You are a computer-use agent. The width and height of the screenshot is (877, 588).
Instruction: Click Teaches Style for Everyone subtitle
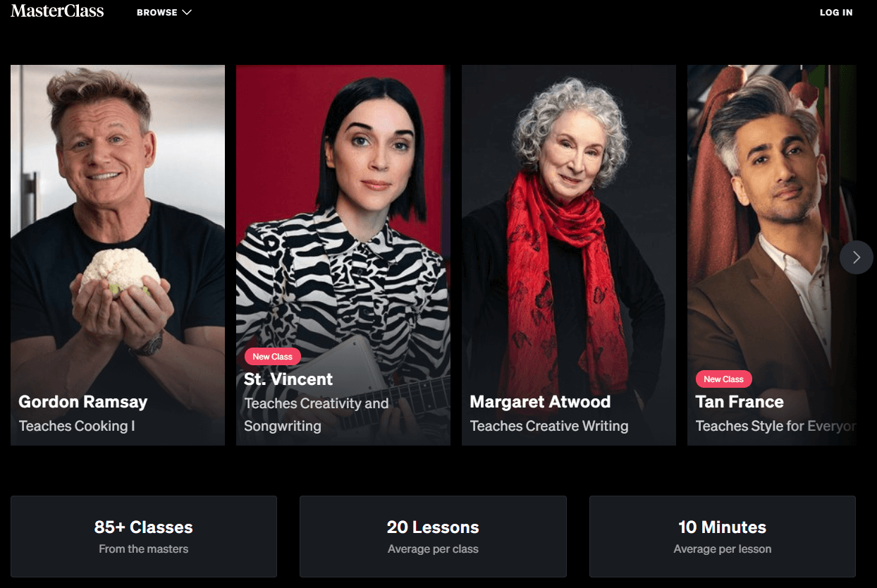tap(775, 426)
